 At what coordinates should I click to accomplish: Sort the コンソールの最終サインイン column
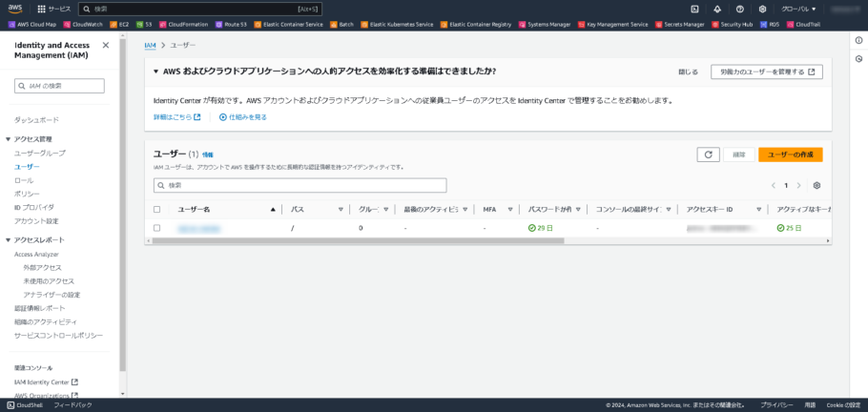(669, 209)
